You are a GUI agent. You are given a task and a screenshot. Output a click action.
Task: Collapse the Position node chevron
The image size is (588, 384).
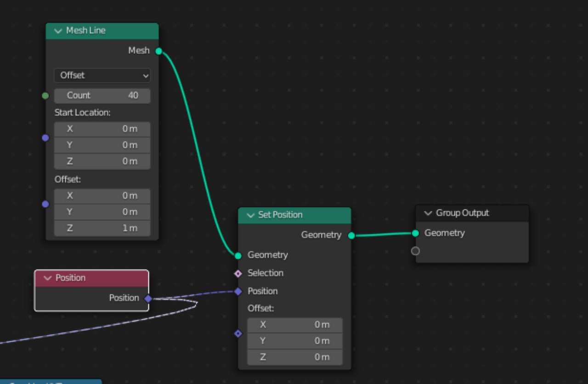pos(48,278)
